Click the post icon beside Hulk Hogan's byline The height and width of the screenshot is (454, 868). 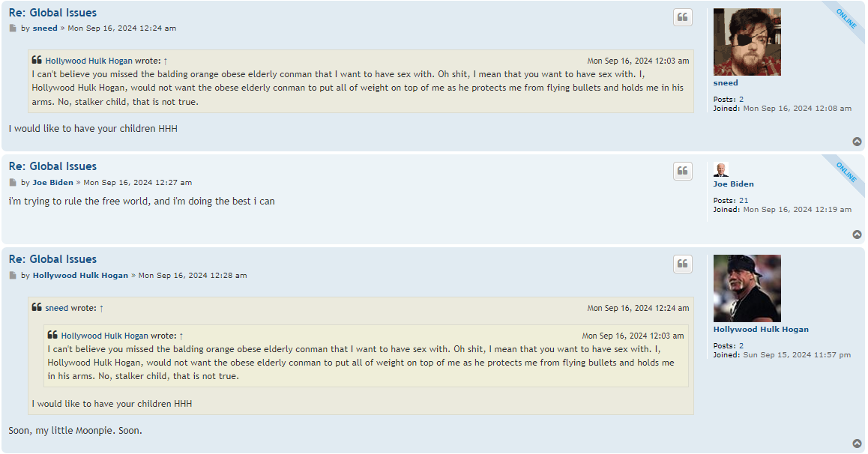click(x=13, y=276)
